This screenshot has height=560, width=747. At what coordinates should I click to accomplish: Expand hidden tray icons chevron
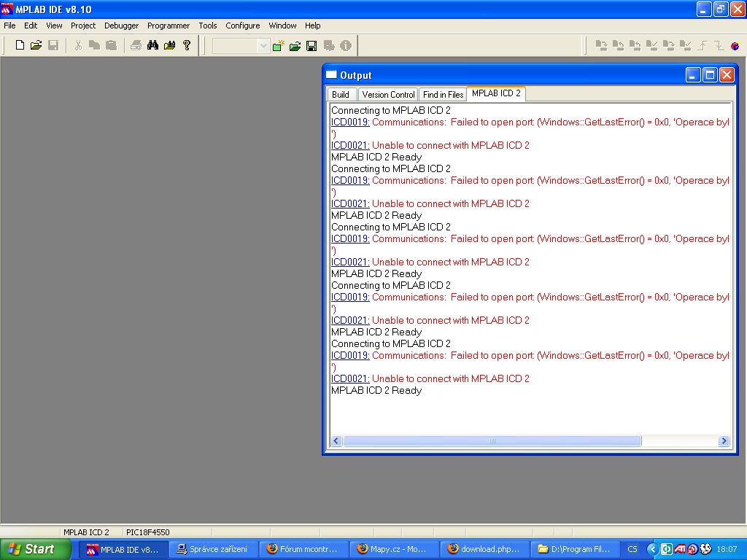[x=653, y=549]
